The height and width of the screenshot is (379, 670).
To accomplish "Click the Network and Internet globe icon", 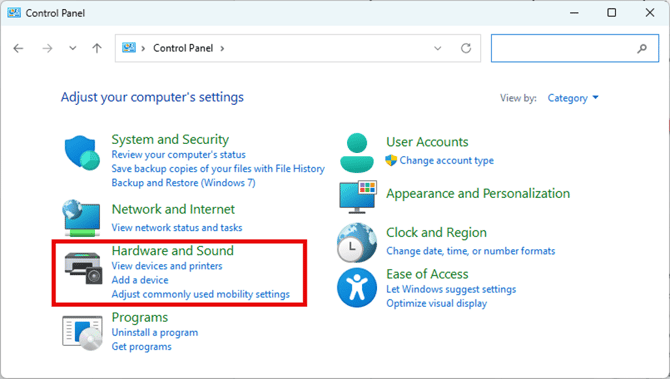I will pyautogui.click(x=82, y=218).
